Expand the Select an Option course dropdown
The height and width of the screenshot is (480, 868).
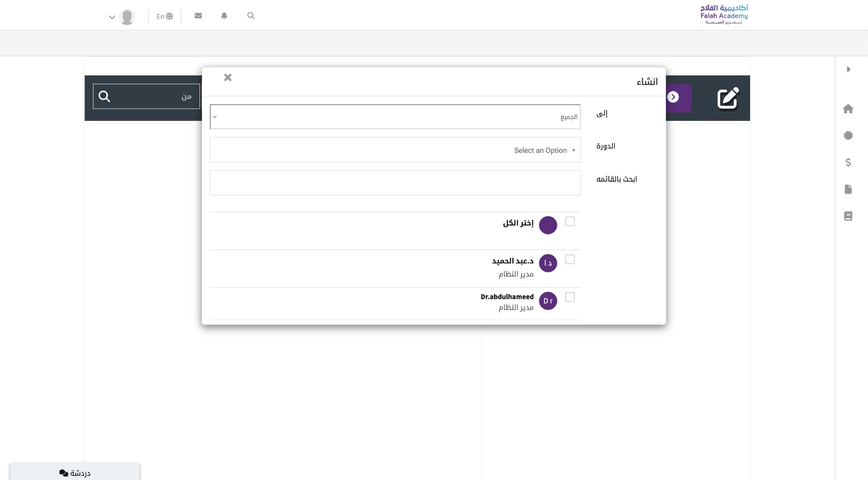(x=395, y=150)
